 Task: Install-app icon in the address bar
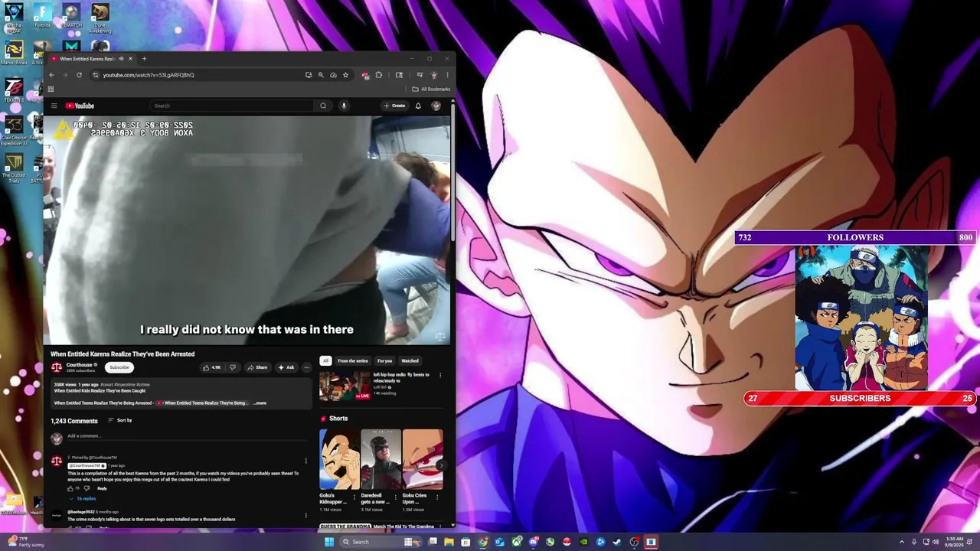pos(309,75)
